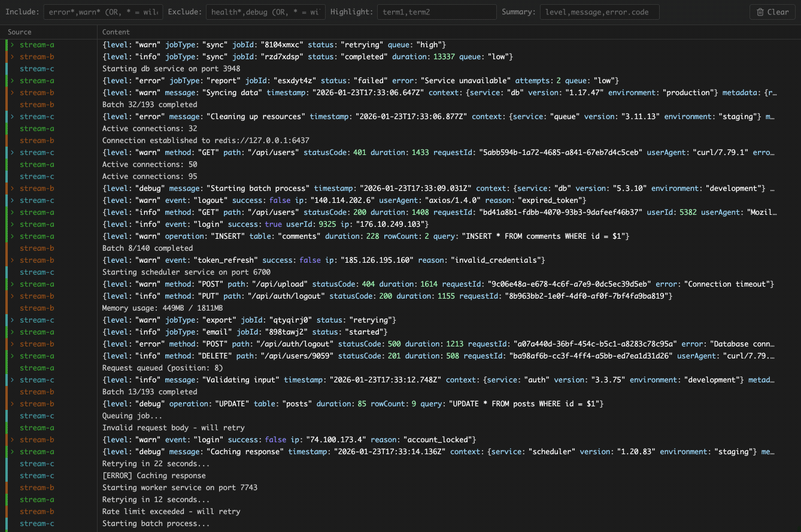Focus the Highlight terms field

tap(436, 11)
